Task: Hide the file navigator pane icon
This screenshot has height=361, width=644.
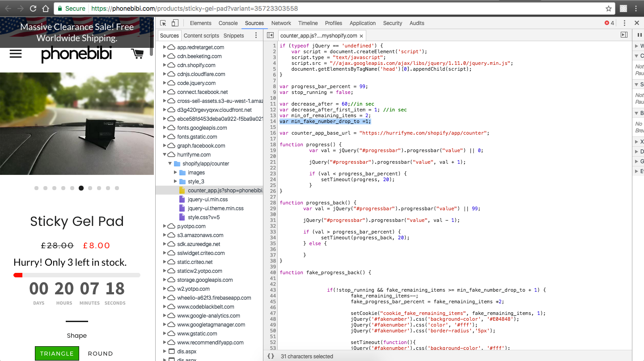Action: tap(270, 35)
